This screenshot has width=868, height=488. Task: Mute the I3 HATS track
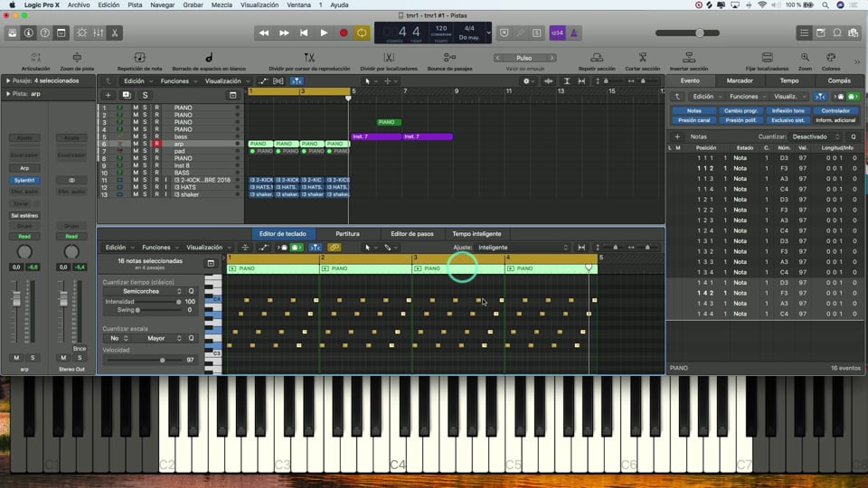coord(136,187)
